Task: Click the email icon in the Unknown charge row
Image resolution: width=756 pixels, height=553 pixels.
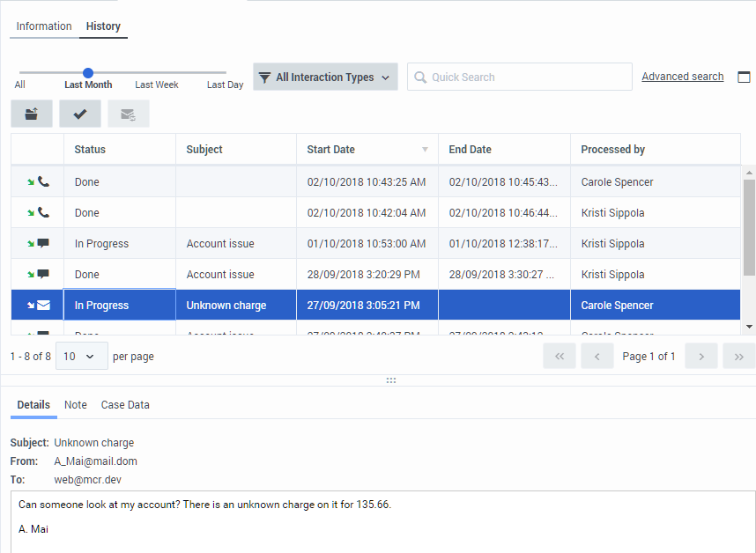Action: [43, 306]
